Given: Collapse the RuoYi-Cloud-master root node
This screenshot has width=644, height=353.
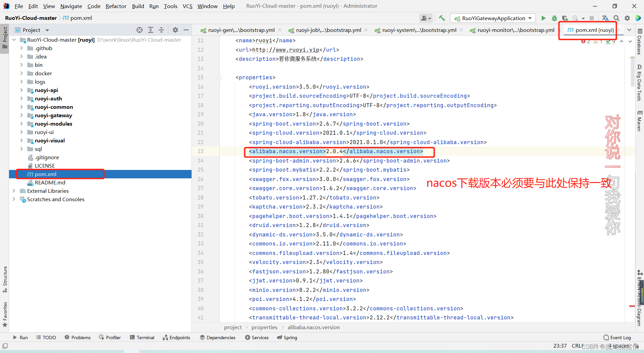Looking at the screenshot, I should point(14,40).
